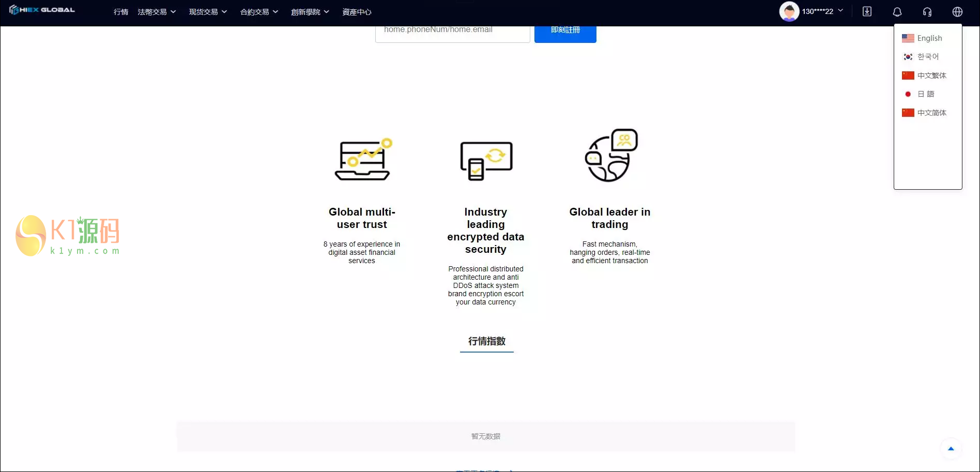The width and height of the screenshot is (980, 472).
Task: Click the user avatar picture
Action: click(789, 11)
